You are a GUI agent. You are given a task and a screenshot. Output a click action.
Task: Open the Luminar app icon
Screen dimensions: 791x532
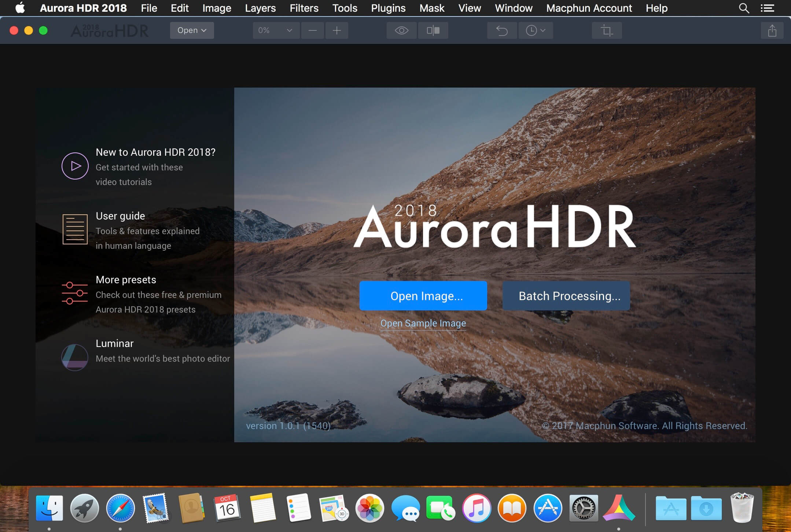click(75, 357)
